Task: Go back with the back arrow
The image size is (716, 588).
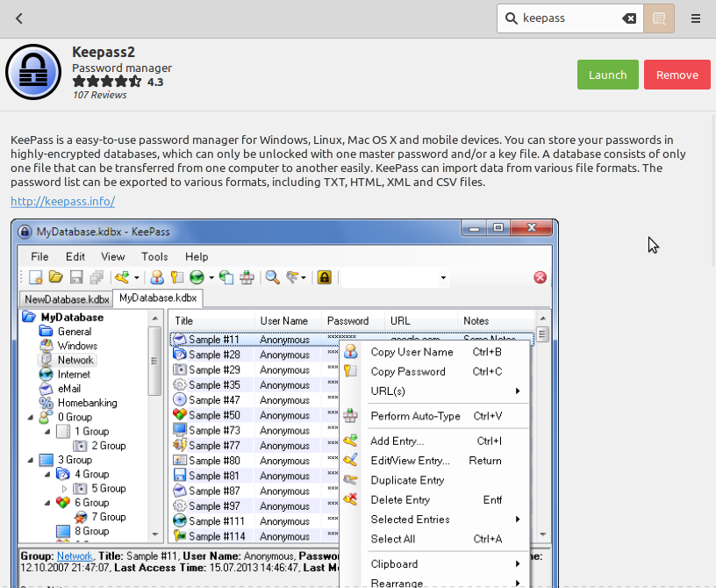Action: (x=19, y=18)
